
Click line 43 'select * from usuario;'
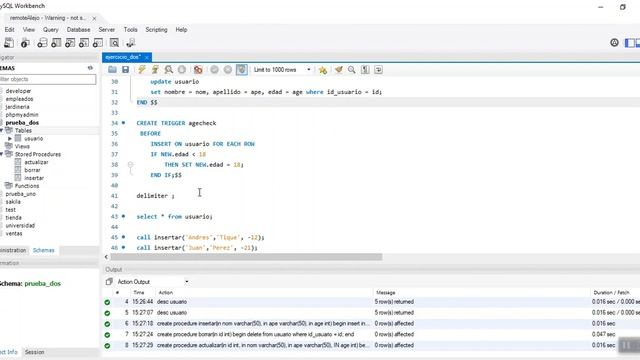(174, 217)
